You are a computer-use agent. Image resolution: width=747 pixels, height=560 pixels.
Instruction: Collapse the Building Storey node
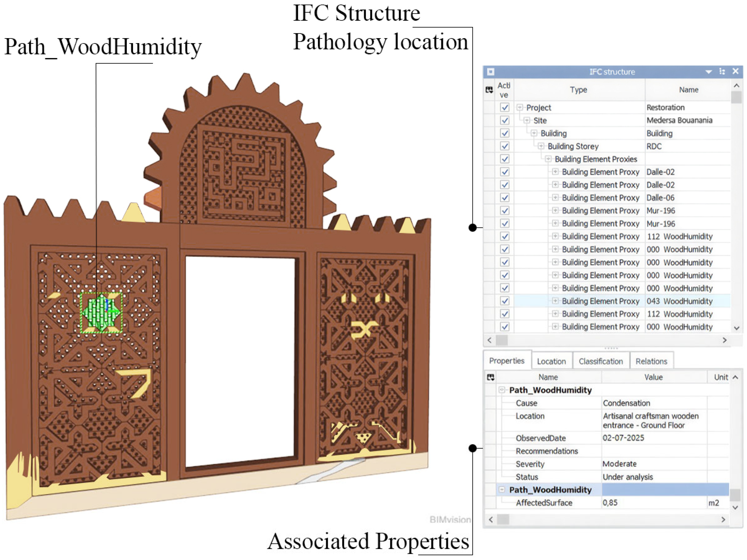click(x=541, y=146)
